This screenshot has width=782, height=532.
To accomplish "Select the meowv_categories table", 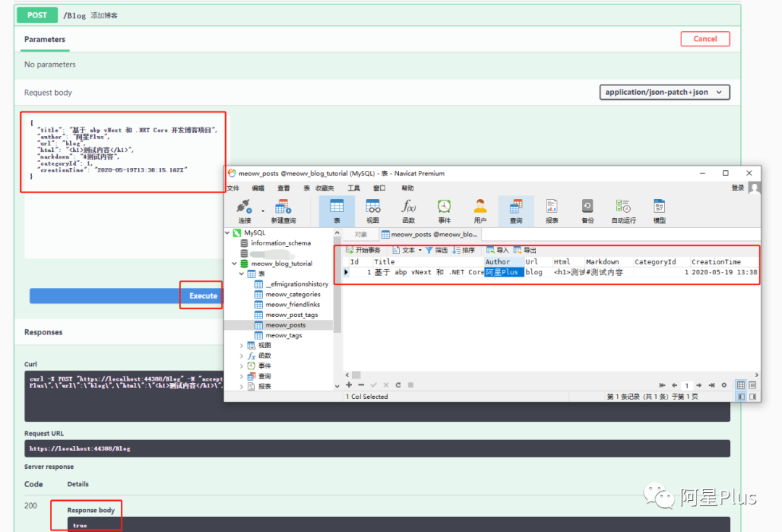I will point(293,294).
